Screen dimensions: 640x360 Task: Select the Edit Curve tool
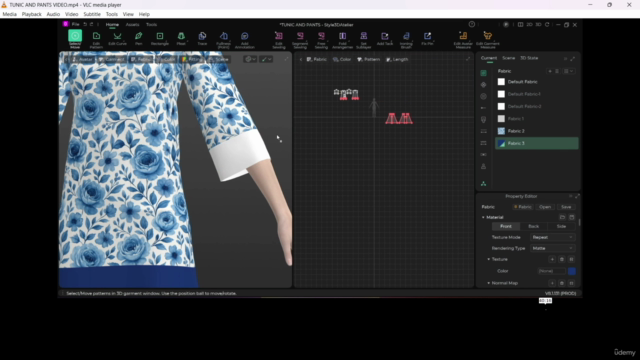[117, 38]
